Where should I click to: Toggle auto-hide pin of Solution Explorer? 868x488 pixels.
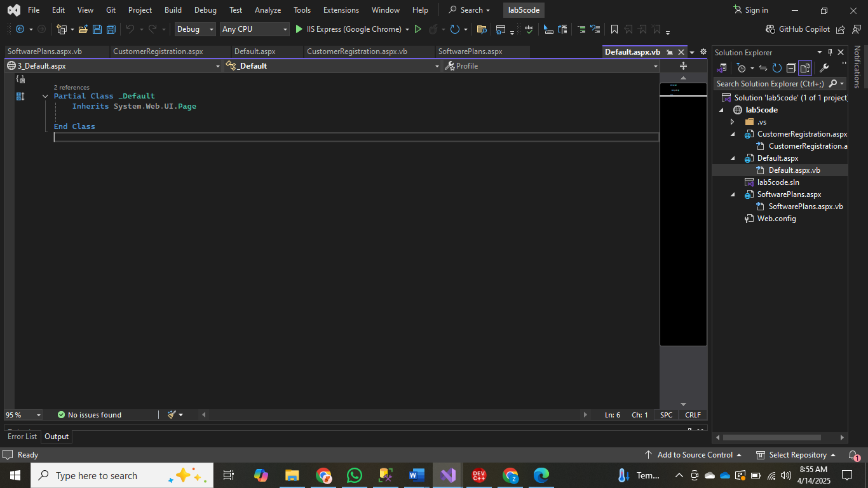[x=830, y=52]
